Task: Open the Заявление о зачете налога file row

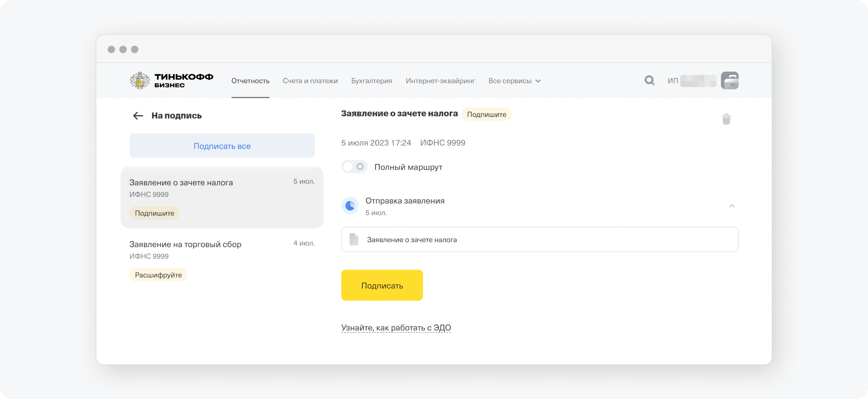Action: point(540,240)
